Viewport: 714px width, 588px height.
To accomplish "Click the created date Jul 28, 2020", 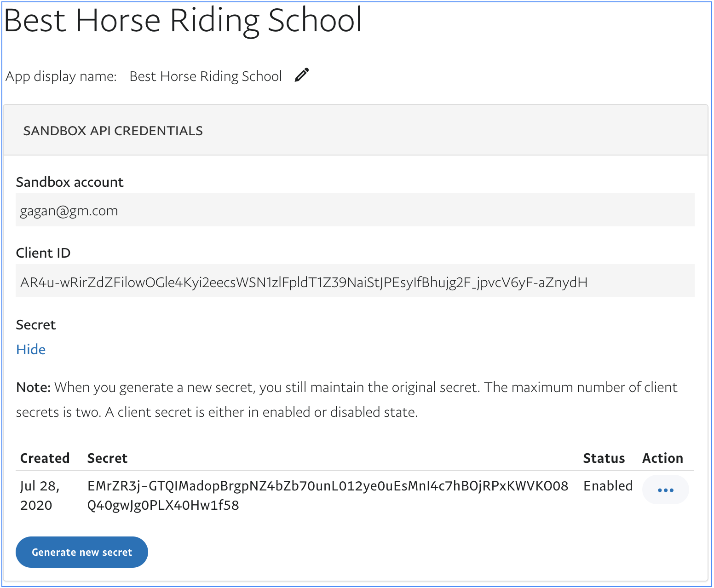I will click(40, 496).
